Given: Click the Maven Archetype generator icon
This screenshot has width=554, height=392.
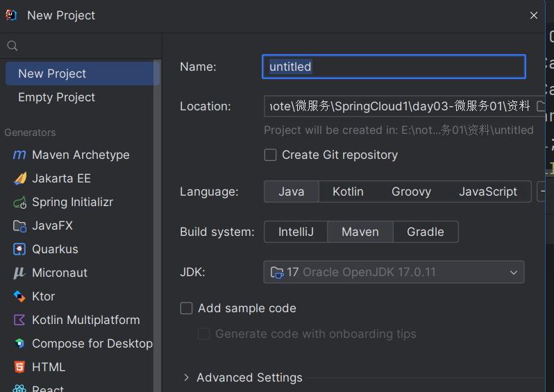Looking at the screenshot, I should point(19,155).
